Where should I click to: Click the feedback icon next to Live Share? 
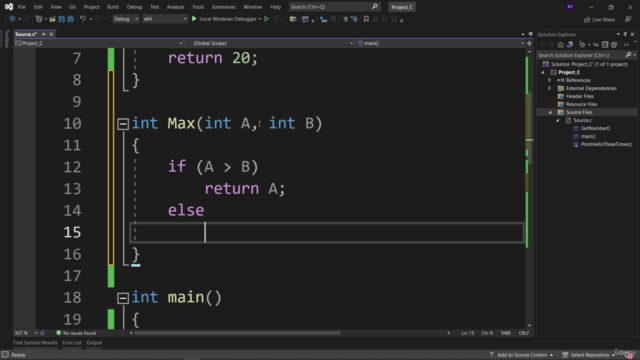pyautogui.click(x=628, y=19)
